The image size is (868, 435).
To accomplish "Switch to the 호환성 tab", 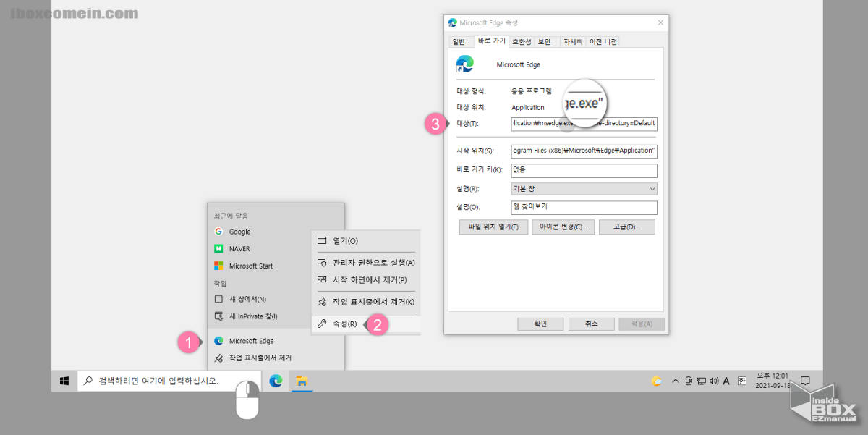I will [522, 41].
